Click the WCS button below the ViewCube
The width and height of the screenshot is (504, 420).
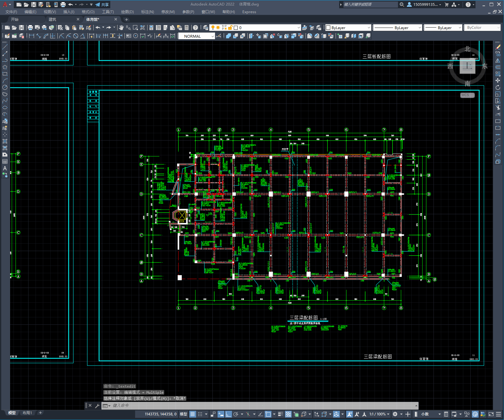tap(468, 95)
